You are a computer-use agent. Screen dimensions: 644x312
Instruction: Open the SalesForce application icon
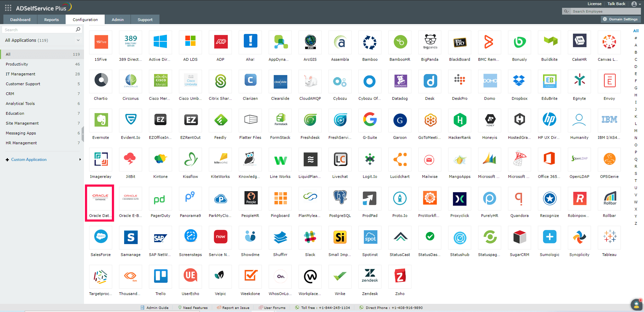pos(101,237)
